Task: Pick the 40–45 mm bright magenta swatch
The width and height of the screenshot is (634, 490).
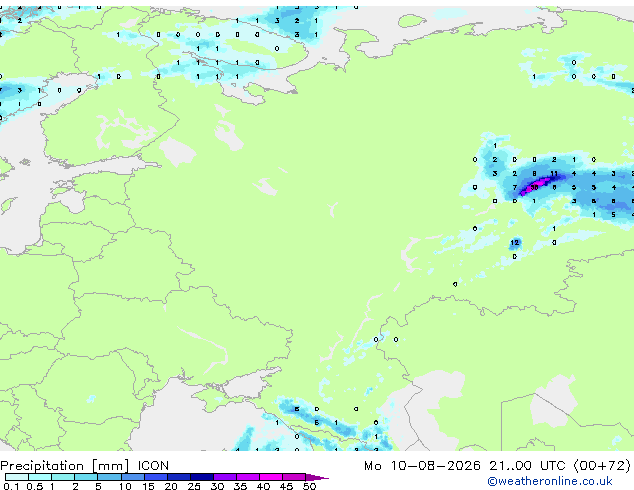Action: point(271,477)
